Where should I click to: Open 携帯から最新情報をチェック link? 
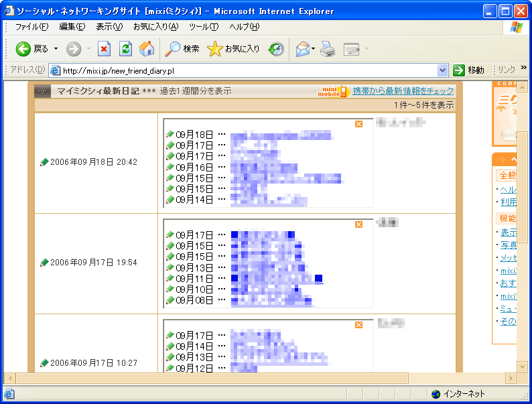coord(403,91)
